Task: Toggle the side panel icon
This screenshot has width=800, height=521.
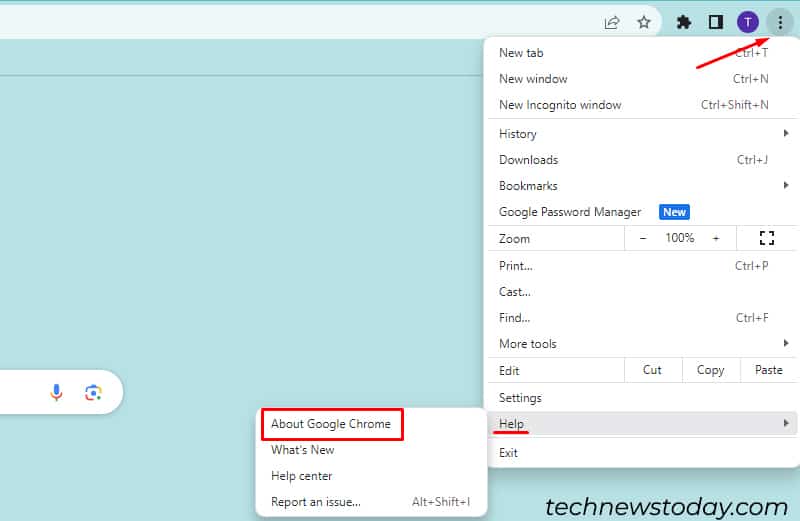Action: point(716,22)
